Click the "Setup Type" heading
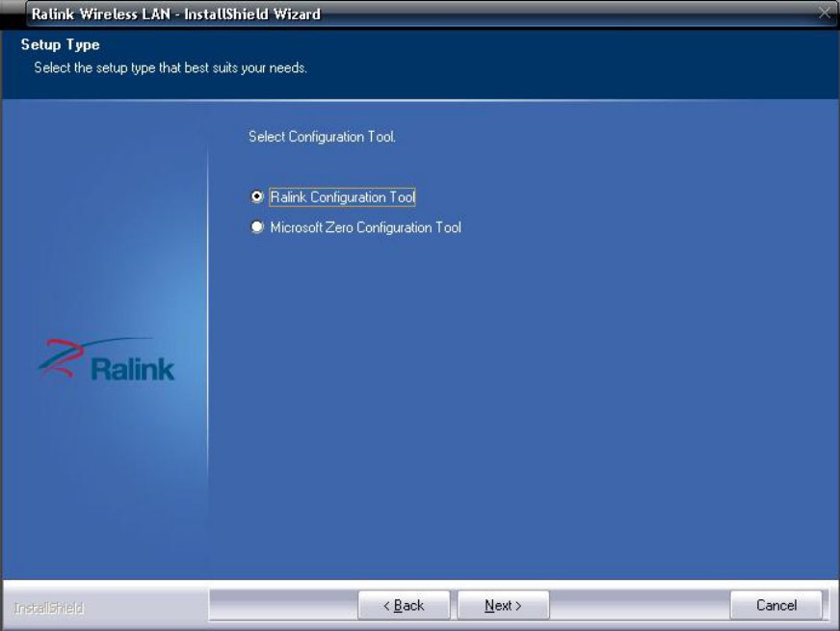Image resolution: width=840 pixels, height=631 pixels. click(60, 44)
